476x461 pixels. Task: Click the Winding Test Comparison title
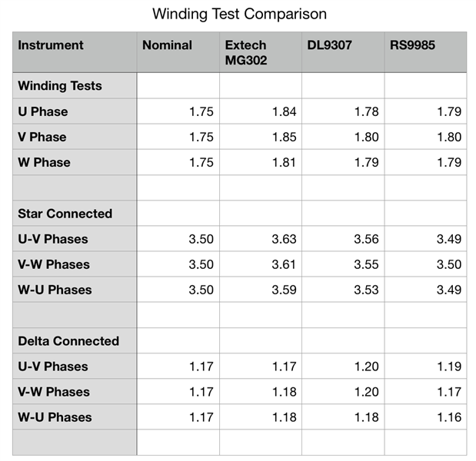point(238,15)
